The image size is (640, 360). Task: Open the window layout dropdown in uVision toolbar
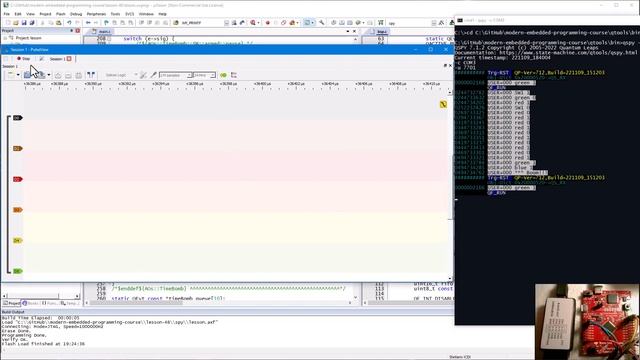pos(313,23)
